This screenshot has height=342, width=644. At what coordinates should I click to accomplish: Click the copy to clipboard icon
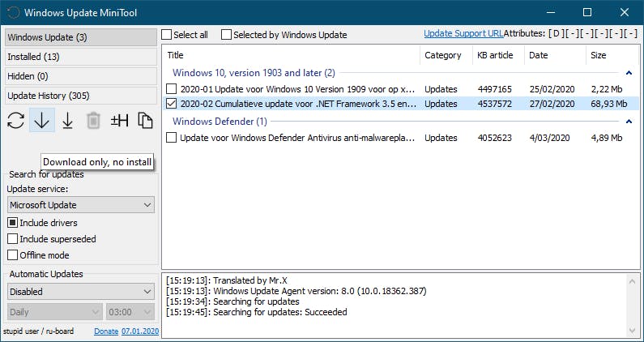145,121
